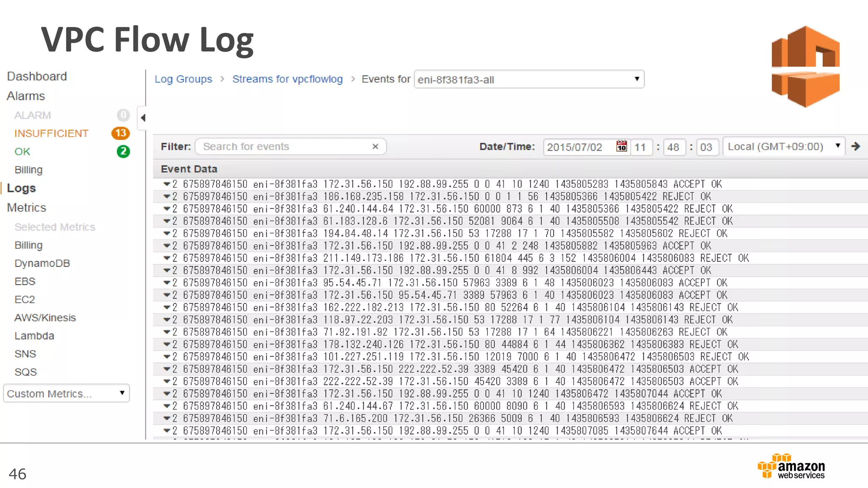The height and width of the screenshot is (488, 868).
Task: Expand event from source 178.132.240.126
Action: tap(167, 344)
